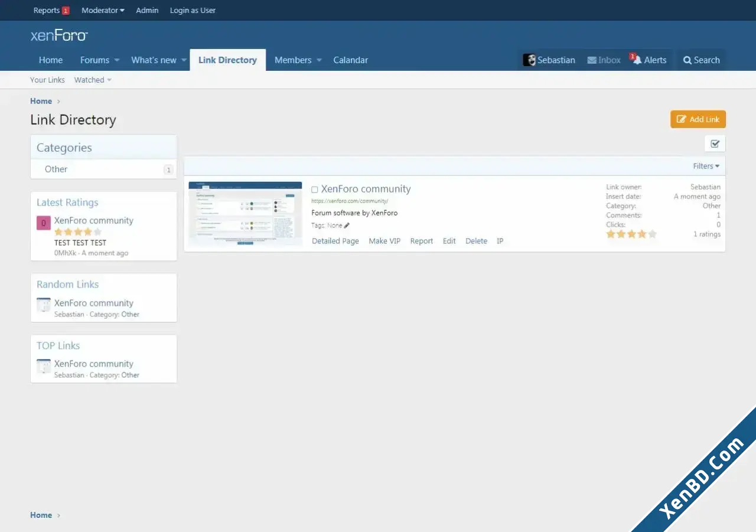Click the 'TEST TEST TEST' rating comment
Image resolution: width=756 pixels, height=532 pixels.
click(80, 243)
